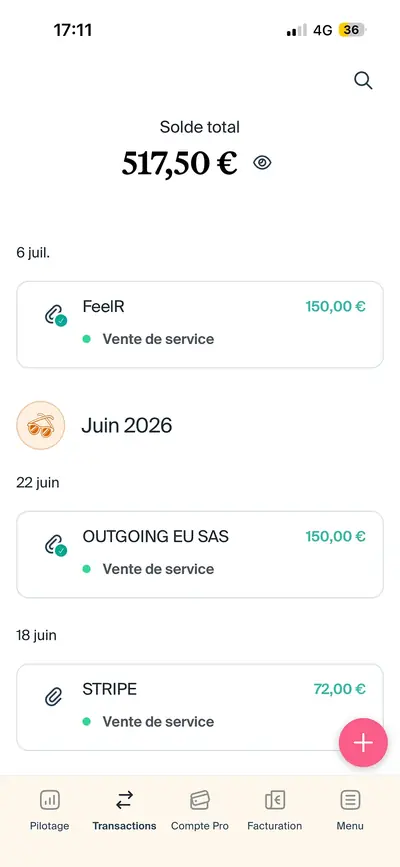Open OUTGOING EU SAS attachment paperclip
Viewport: 400px width, 867px height.
[55, 545]
